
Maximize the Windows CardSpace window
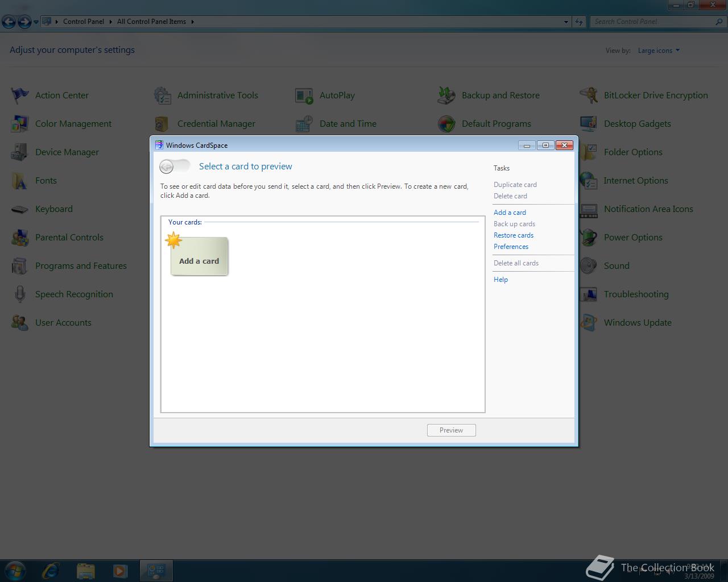(545, 145)
